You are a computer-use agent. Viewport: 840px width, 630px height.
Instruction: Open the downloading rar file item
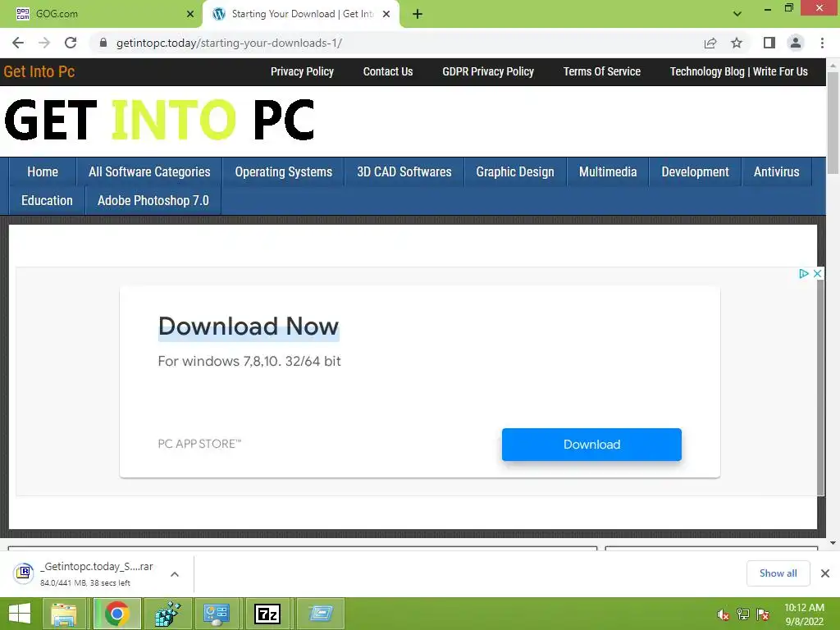tap(85, 573)
